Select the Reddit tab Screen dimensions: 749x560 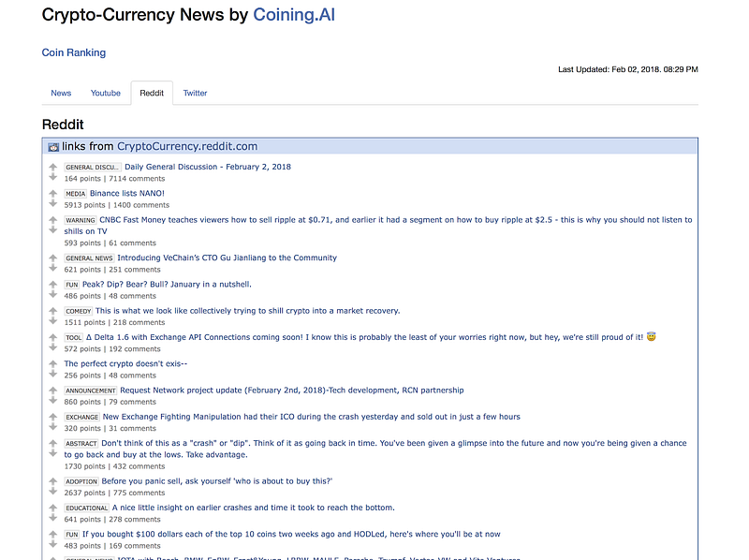pos(152,93)
